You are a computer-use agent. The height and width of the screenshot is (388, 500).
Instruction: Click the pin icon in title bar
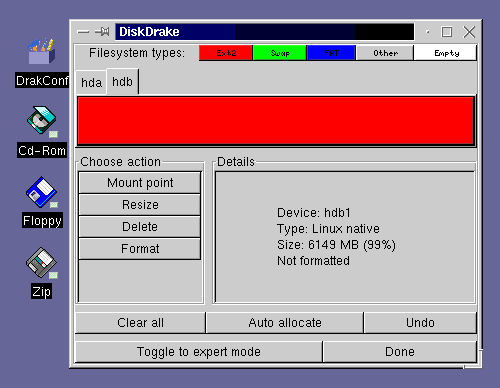point(102,32)
